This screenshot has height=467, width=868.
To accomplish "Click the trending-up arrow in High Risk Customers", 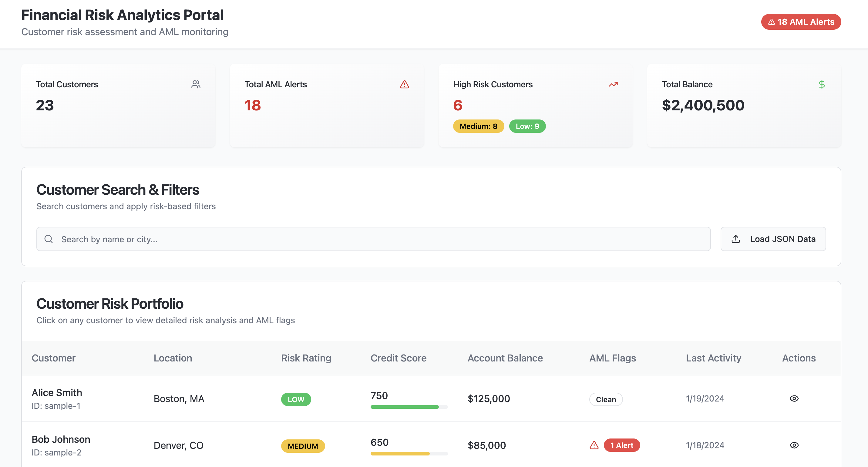I will tap(613, 84).
